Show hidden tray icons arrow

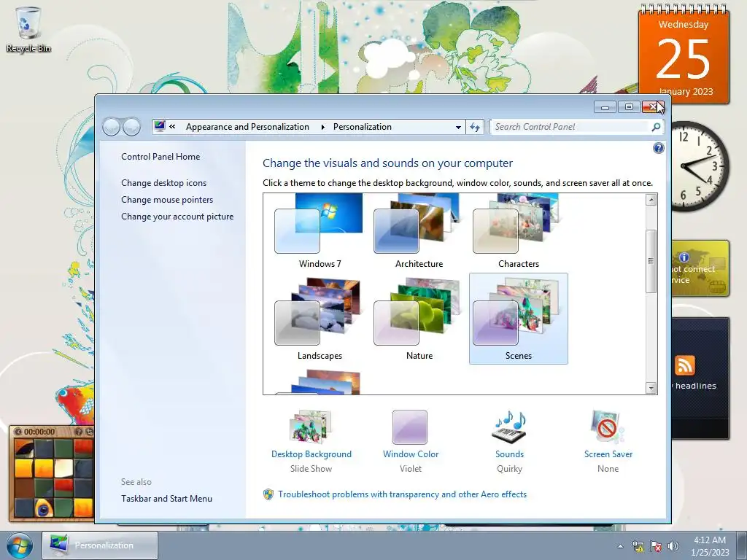tap(620, 546)
